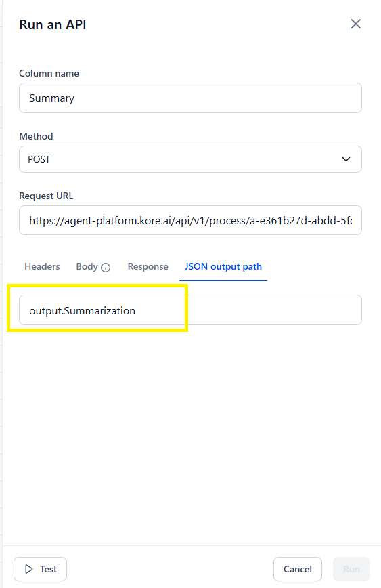Switch to the Headers tab

pyautogui.click(x=42, y=267)
